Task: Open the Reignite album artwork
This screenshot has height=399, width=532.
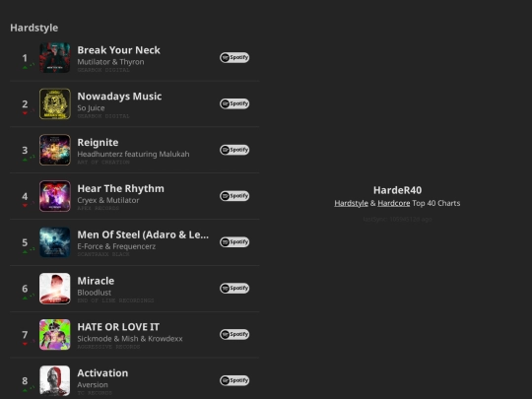Action: tap(55, 150)
